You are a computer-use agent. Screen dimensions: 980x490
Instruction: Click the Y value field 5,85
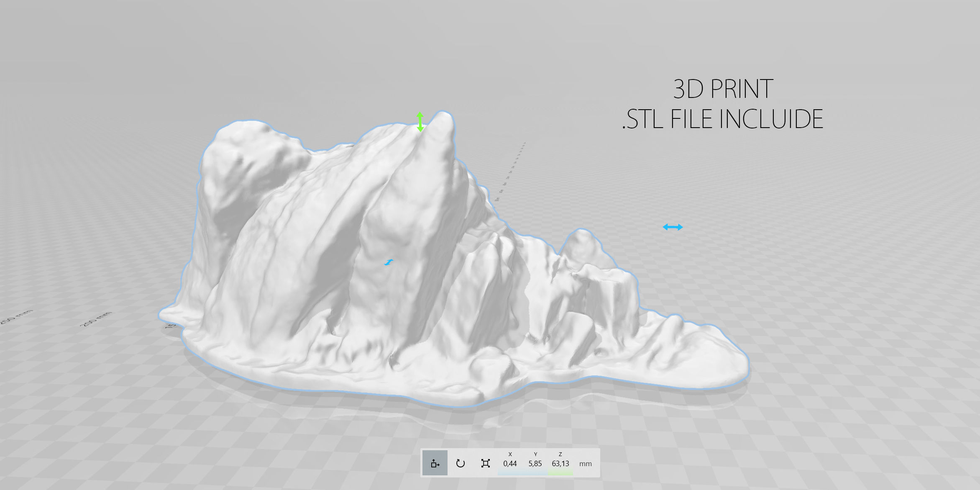pyautogui.click(x=535, y=463)
